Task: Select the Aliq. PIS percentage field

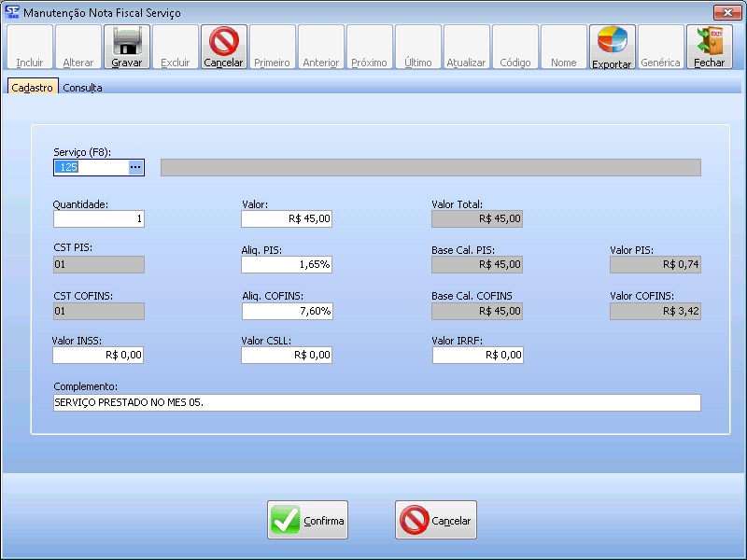Action: (x=287, y=264)
